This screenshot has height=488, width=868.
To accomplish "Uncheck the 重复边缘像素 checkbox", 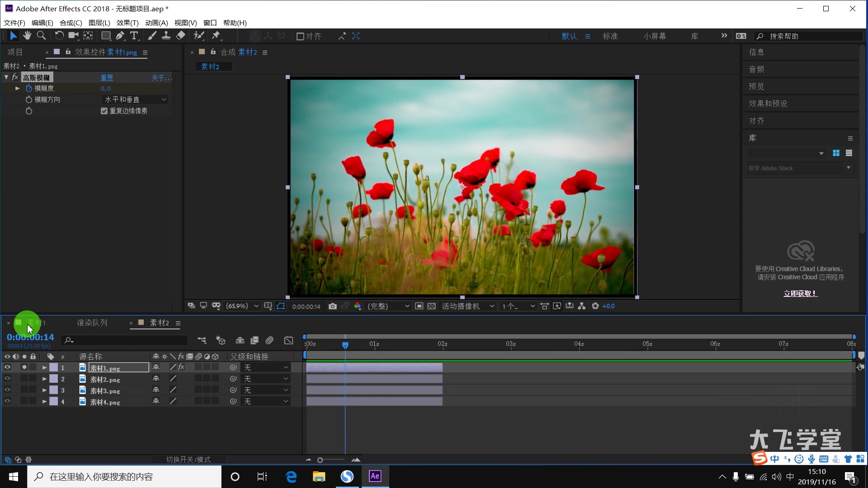I will pos(104,111).
